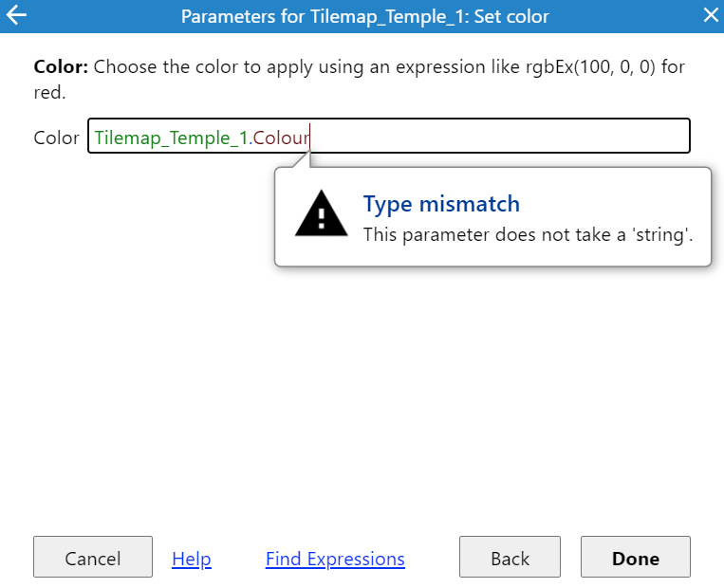Go to previous step with Back button
The width and height of the screenshot is (724, 588).
(510, 557)
